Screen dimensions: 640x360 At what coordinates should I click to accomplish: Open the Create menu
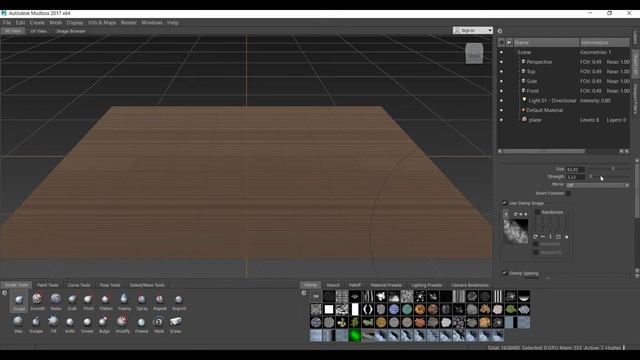coord(37,22)
